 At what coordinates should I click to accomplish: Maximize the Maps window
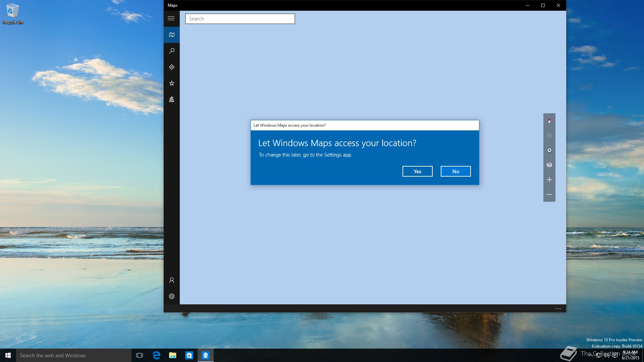click(543, 5)
